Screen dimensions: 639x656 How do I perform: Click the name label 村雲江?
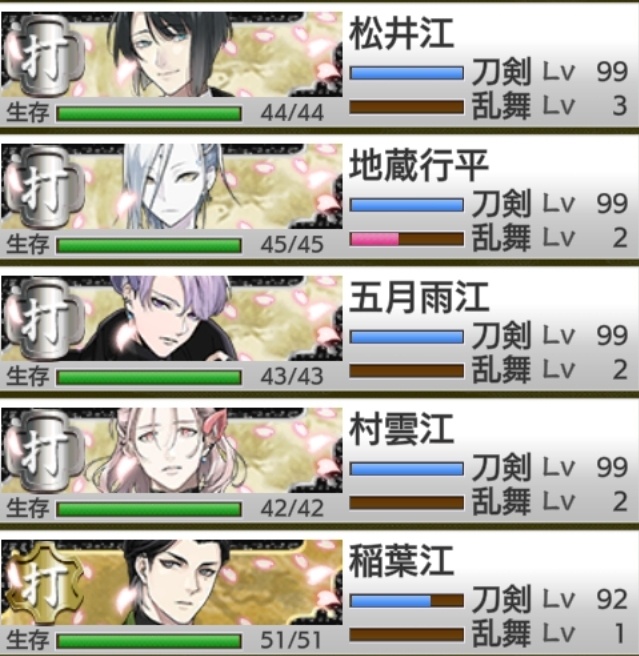click(x=401, y=429)
